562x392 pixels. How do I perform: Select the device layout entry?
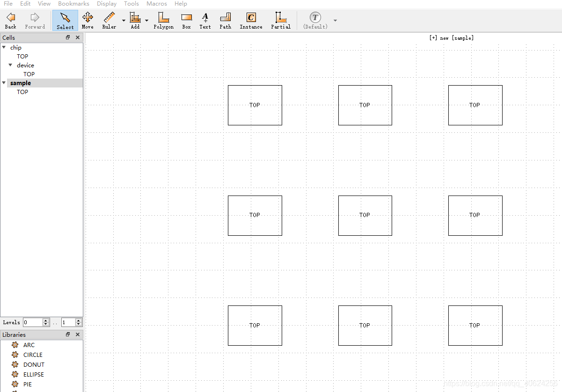click(25, 65)
